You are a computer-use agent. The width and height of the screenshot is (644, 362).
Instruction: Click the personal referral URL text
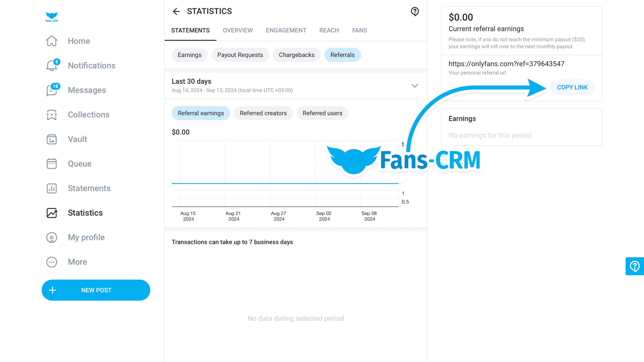click(506, 64)
